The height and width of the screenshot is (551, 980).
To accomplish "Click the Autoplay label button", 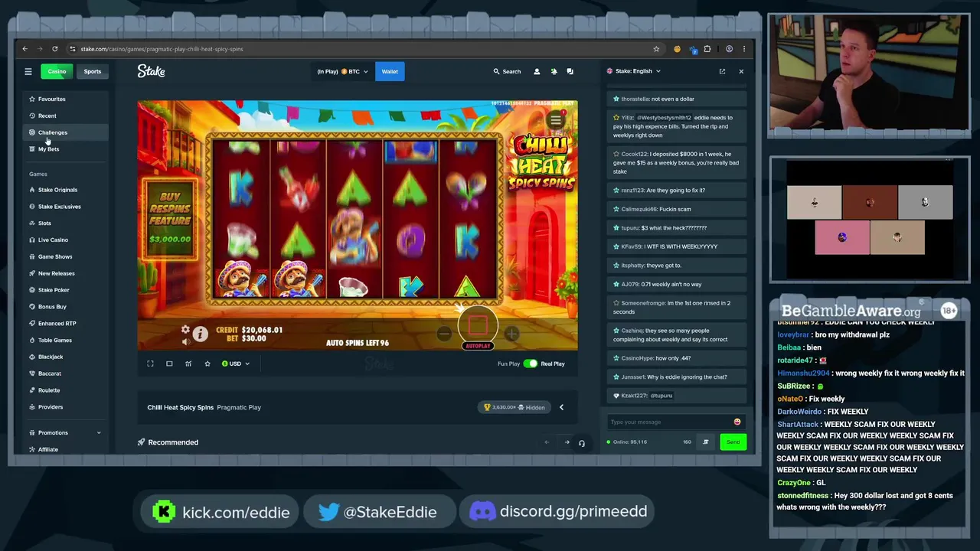I will [478, 346].
